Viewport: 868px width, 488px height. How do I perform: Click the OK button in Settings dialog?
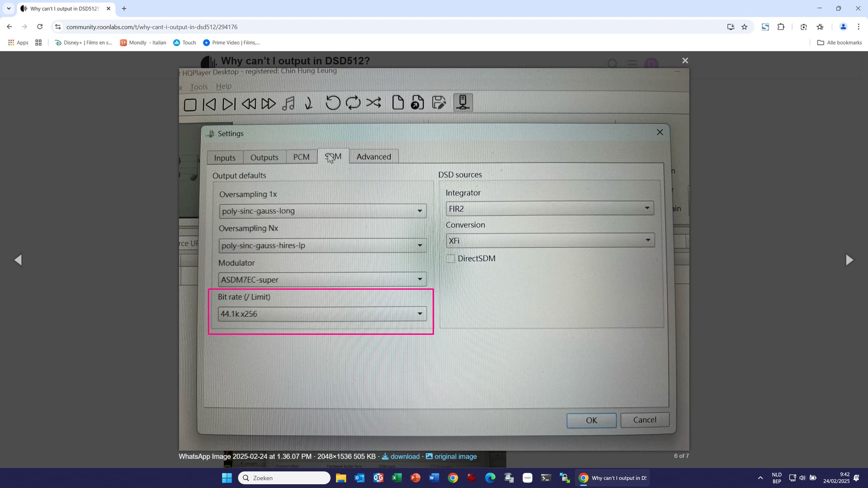591,420
